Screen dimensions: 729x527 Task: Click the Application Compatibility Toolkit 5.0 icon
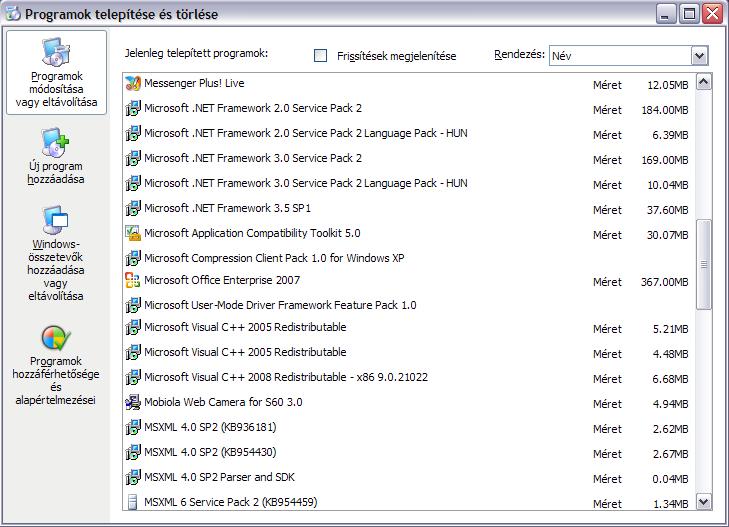coord(133,233)
